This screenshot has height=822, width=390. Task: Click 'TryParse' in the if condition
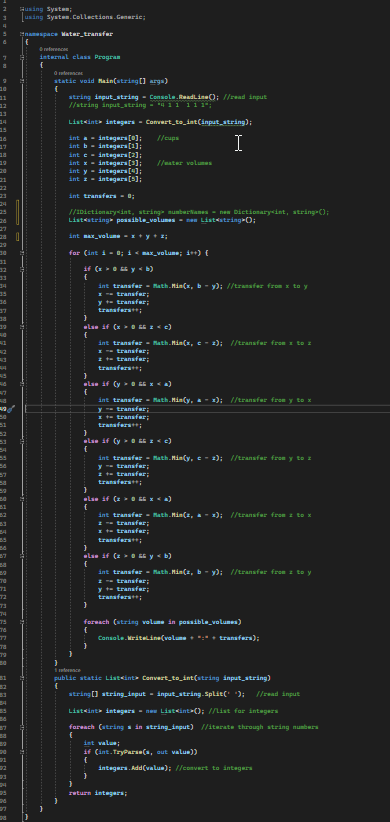(127, 752)
